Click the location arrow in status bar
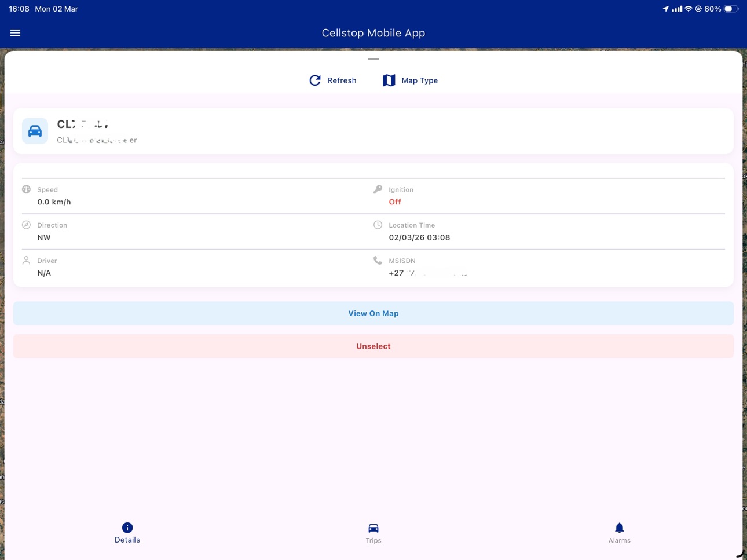 pyautogui.click(x=665, y=9)
